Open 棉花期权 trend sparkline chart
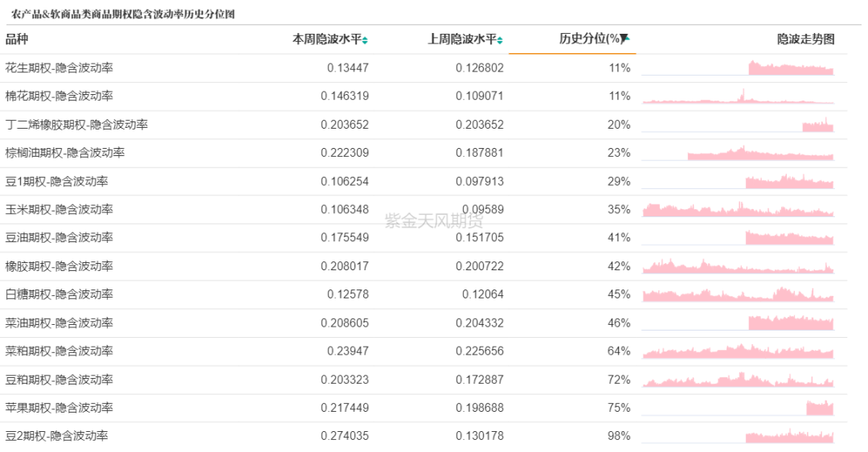Screen dimensions: 868x452 click(738, 97)
